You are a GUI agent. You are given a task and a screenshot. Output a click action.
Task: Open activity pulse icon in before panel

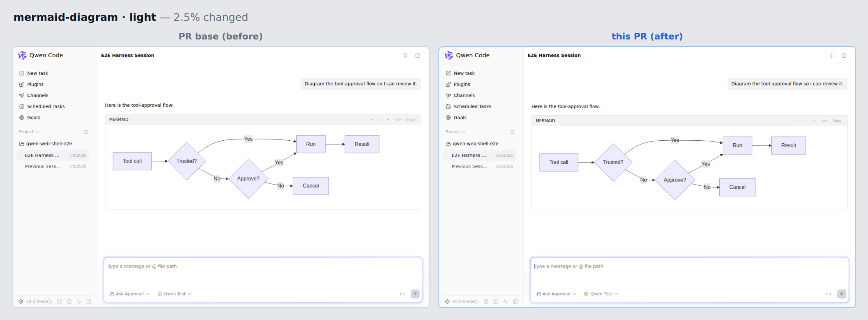point(79,301)
